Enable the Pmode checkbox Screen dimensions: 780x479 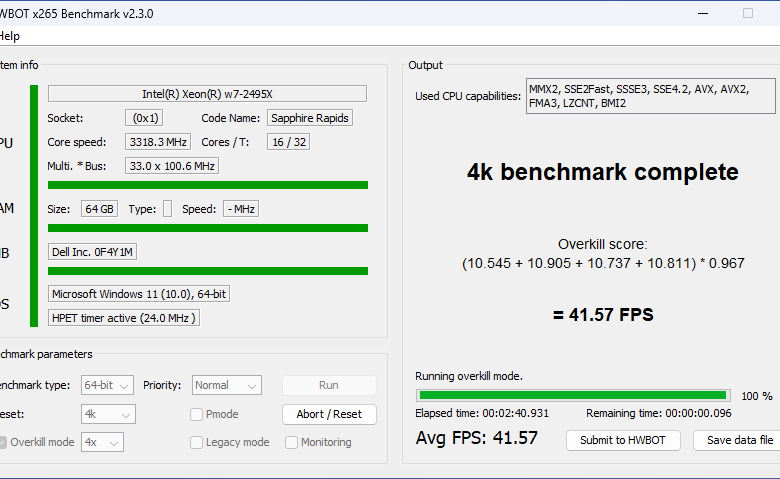[x=196, y=414]
